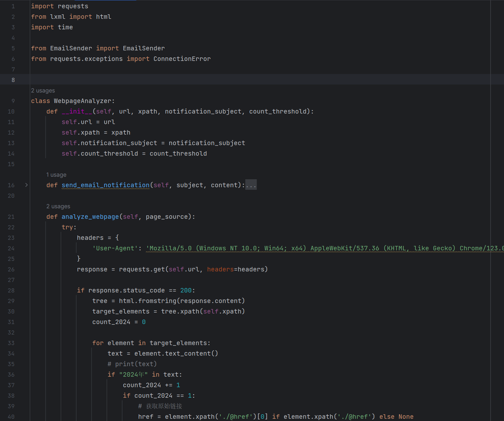Click the WebpageAnalyzer class name
This screenshot has width=504, height=421.
pos(83,101)
